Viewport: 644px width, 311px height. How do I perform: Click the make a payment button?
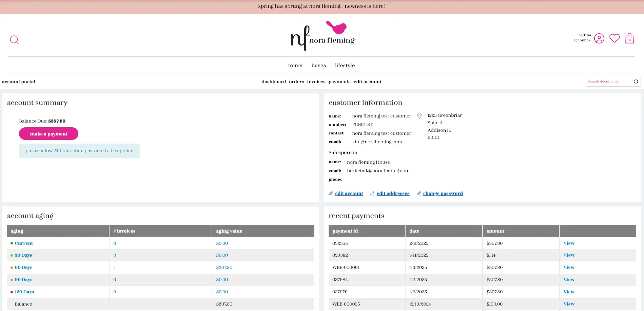(48, 134)
